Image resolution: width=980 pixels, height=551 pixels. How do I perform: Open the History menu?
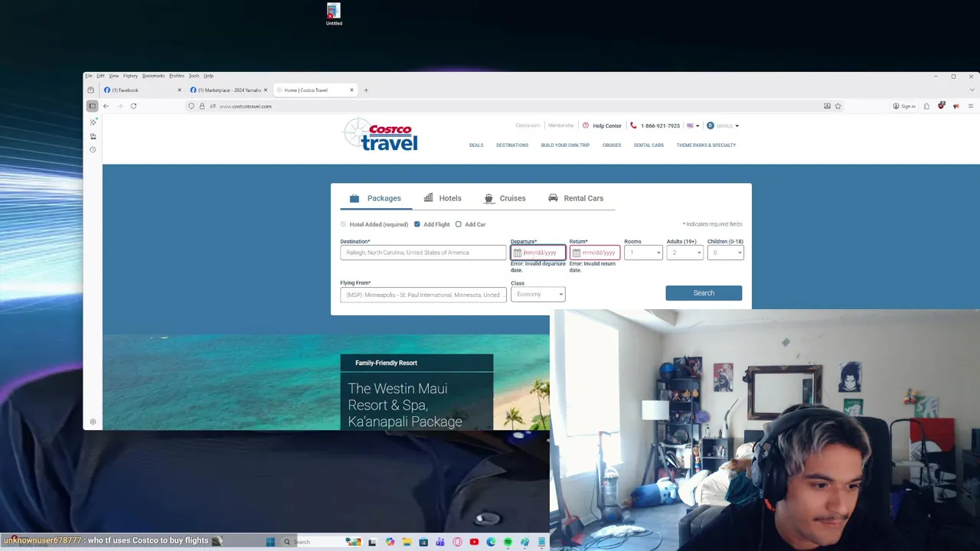130,76
